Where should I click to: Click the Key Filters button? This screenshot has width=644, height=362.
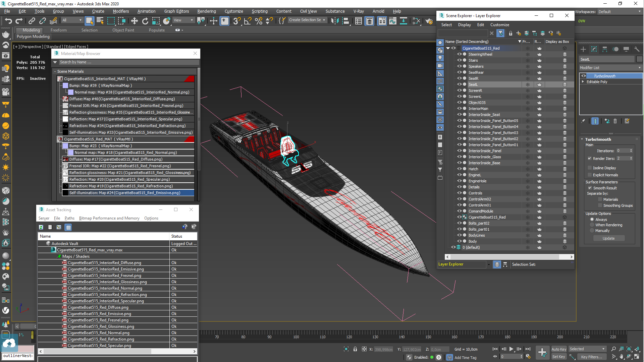point(591,357)
